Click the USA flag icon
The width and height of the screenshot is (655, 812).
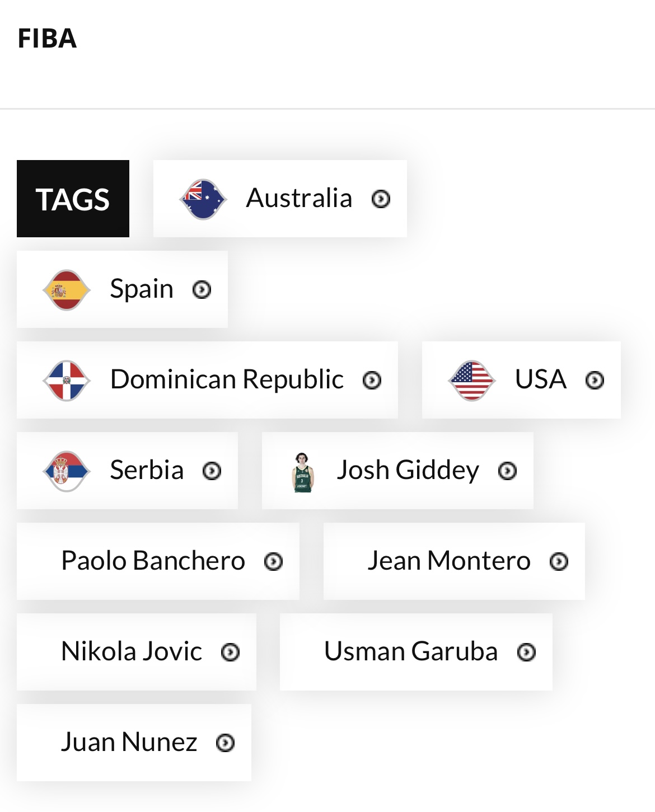[472, 381]
